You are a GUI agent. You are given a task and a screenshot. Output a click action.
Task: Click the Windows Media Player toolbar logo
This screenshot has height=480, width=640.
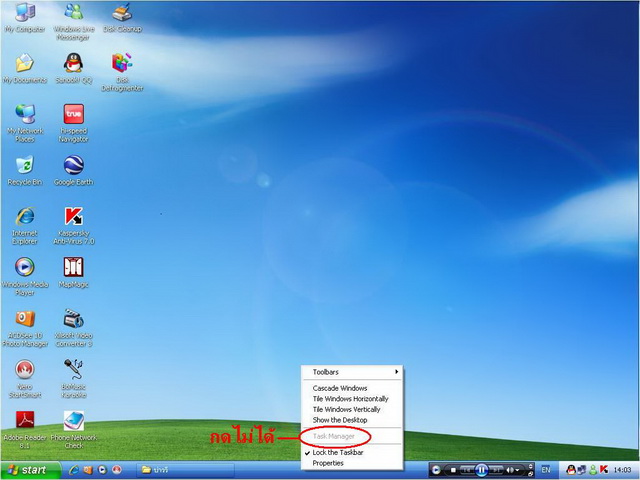[436, 470]
